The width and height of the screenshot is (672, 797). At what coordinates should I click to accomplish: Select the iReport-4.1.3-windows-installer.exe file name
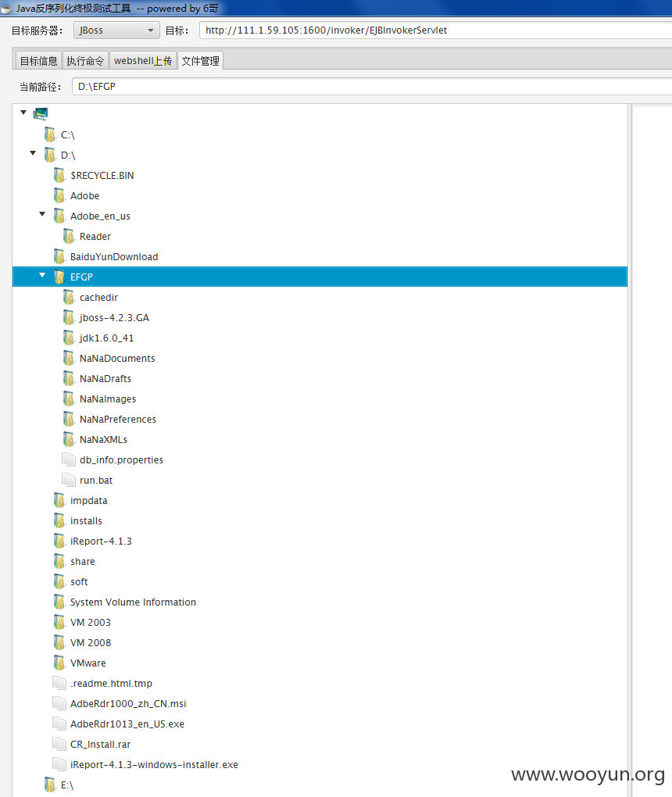154,765
